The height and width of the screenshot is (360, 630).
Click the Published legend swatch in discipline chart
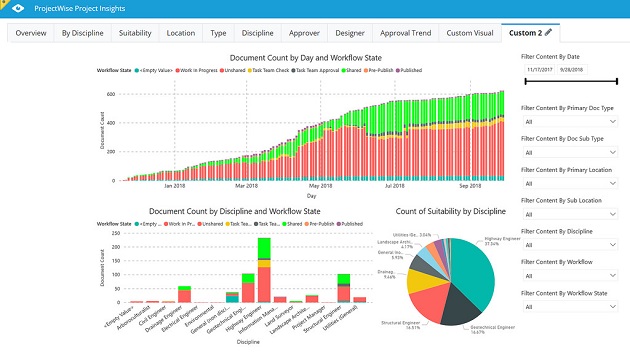339,224
